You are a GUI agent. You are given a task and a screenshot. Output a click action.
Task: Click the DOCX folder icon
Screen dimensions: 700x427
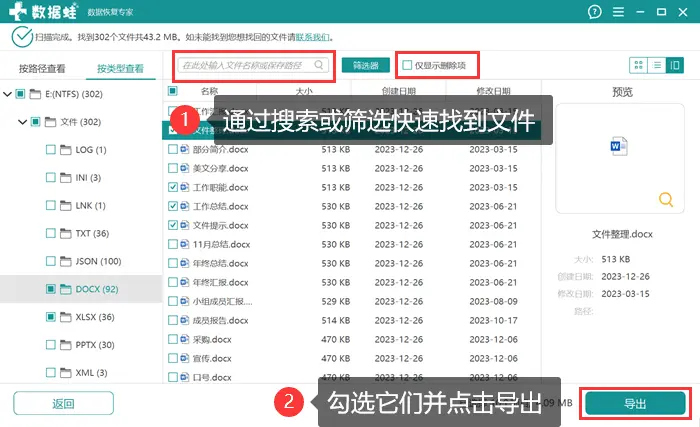(x=66, y=289)
